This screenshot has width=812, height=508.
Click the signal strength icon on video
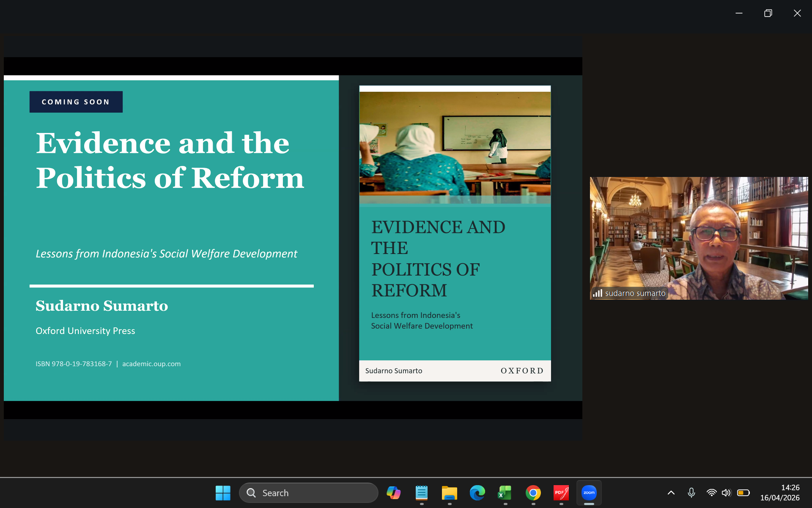pyautogui.click(x=597, y=293)
